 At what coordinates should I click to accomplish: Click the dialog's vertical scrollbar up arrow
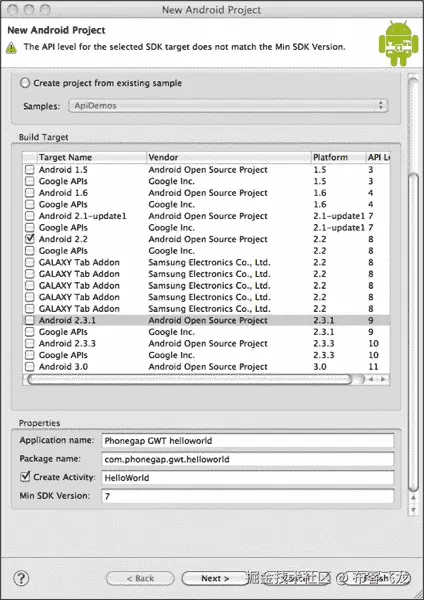[413, 497]
